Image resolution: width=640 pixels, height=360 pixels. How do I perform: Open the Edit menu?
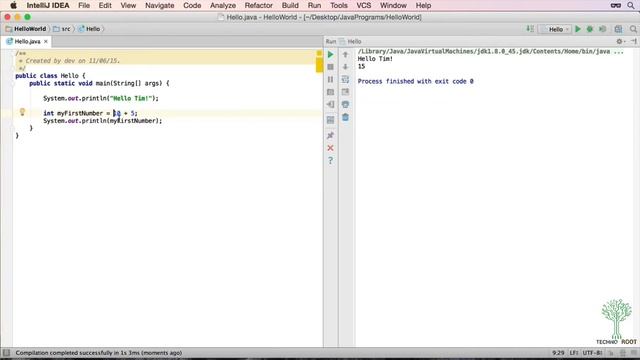(105, 5)
